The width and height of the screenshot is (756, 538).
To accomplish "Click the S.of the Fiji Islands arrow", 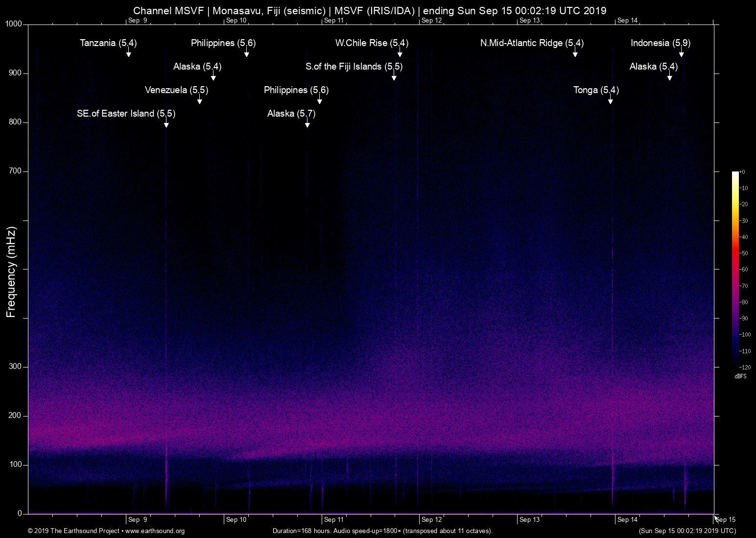I will point(394,77).
